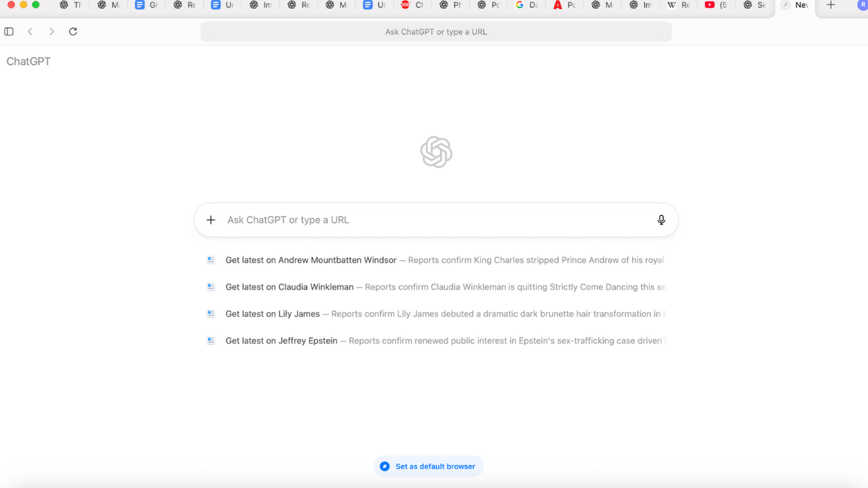Screen dimensions: 868x488
Task: Switch to the YouTube tab
Action: 716,5
